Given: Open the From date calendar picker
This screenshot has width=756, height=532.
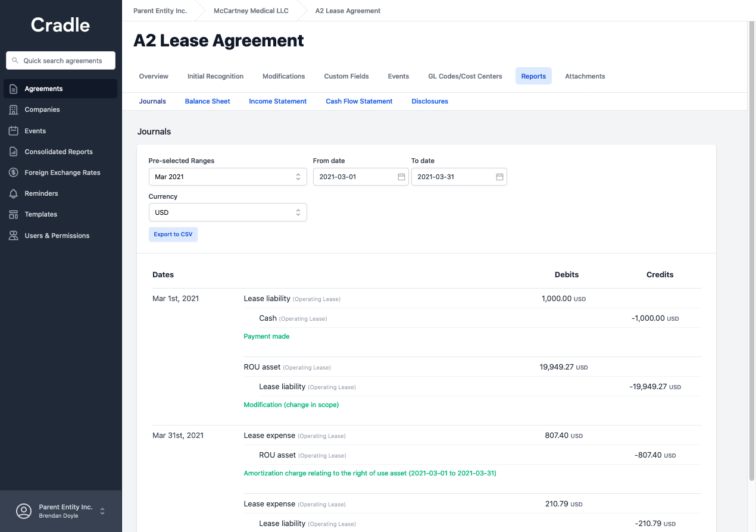Looking at the screenshot, I should [x=402, y=177].
